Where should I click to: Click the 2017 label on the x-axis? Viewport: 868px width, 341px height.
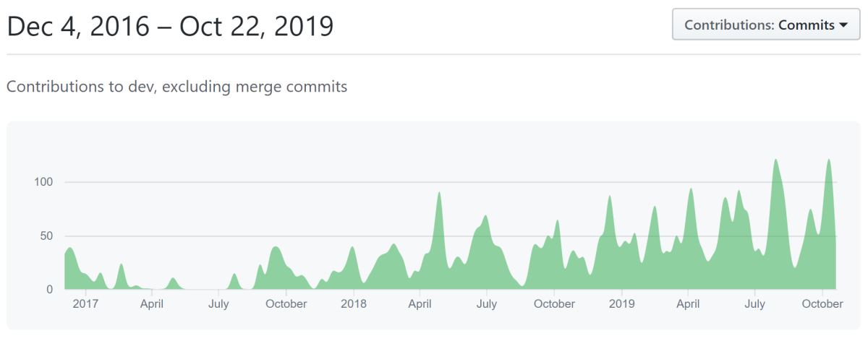point(85,304)
